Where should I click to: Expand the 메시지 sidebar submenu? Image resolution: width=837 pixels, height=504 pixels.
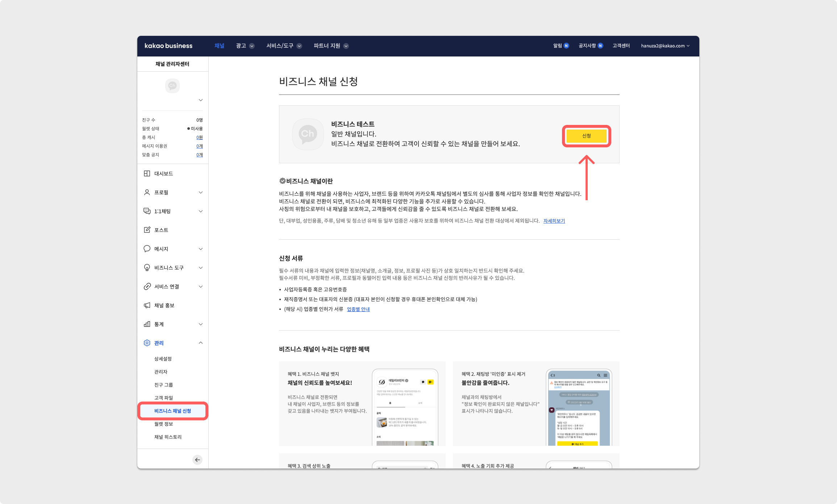click(x=200, y=249)
